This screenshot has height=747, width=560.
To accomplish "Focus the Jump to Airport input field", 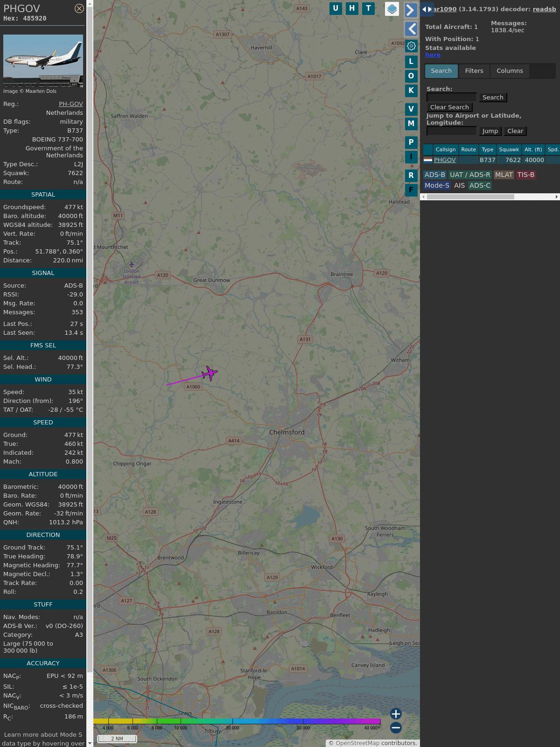I will point(452,131).
